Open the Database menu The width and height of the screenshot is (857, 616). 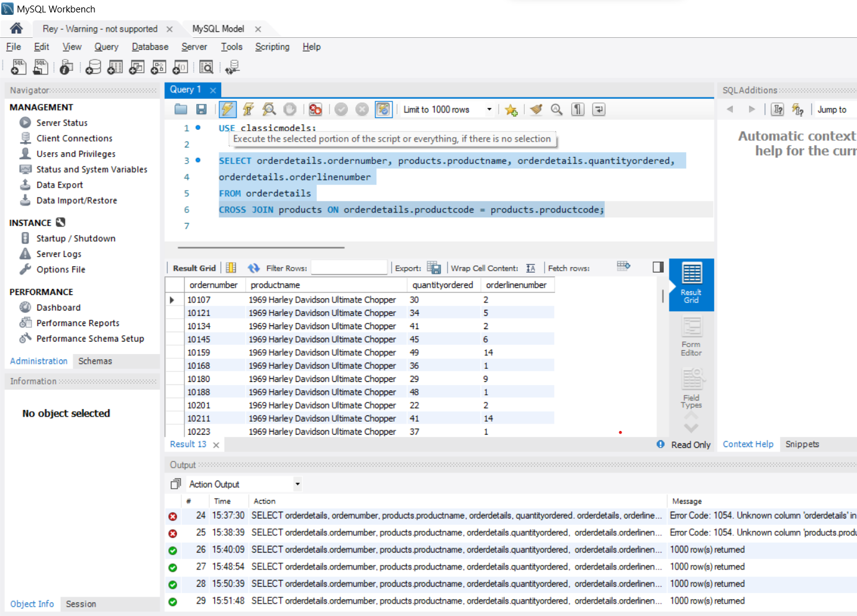[150, 47]
